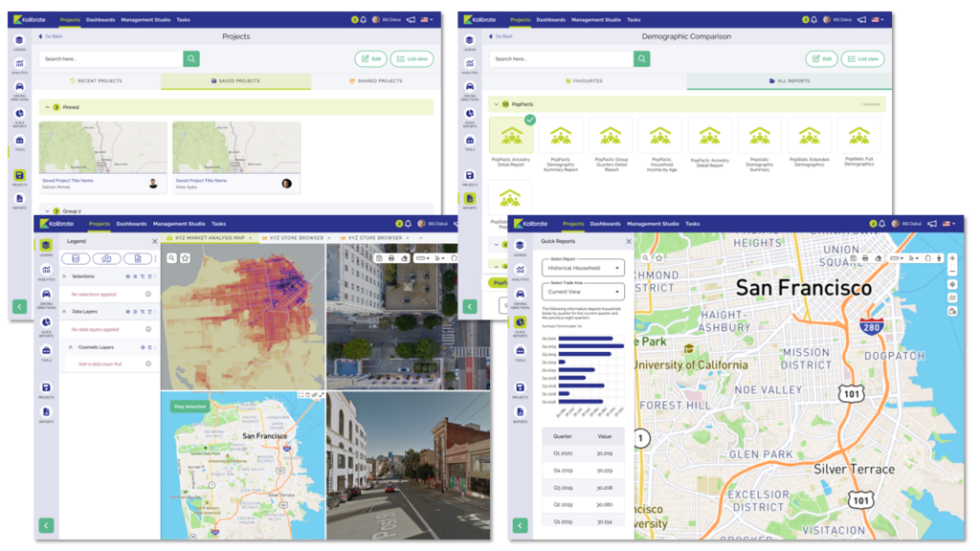
Task: Switch to the Shared Projects tab
Action: click(375, 81)
